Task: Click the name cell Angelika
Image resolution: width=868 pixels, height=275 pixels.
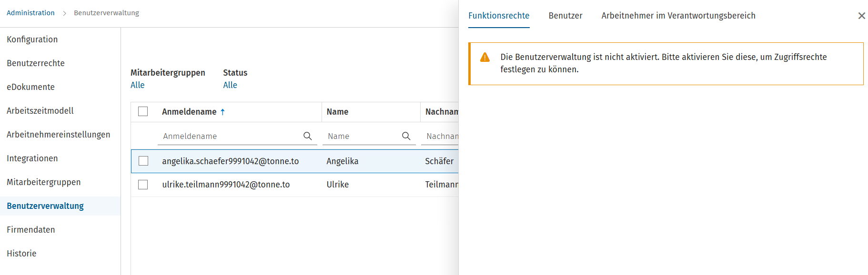Action: pyautogui.click(x=343, y=161)
